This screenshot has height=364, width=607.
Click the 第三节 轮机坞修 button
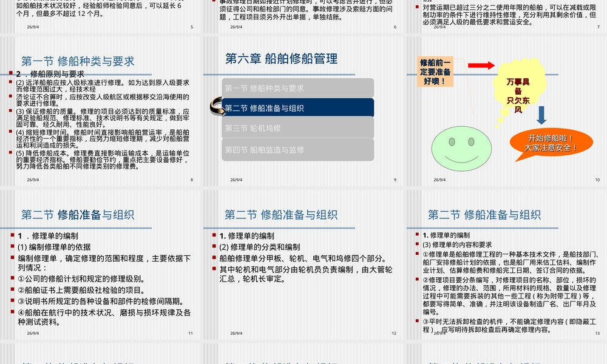(297, 128)
